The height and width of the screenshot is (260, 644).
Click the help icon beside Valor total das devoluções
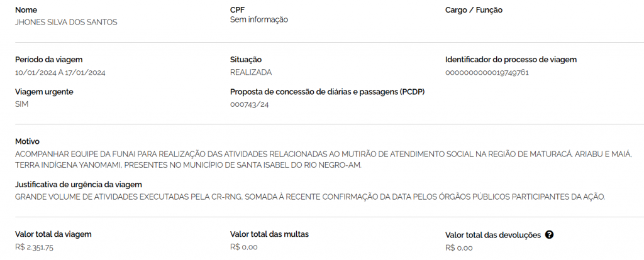pyautogui.click(x=549, y=235)
